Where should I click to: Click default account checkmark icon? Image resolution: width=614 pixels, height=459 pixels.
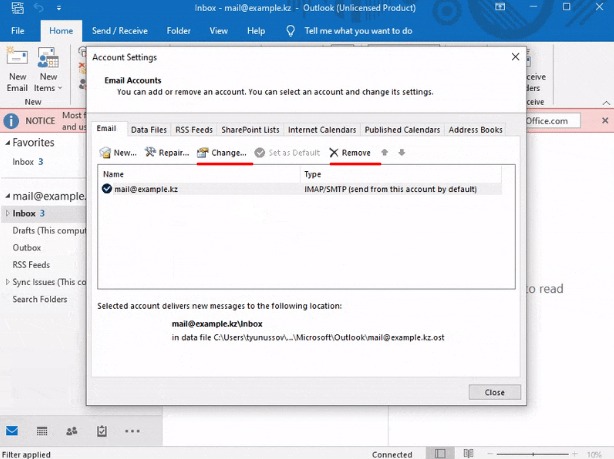107,189
